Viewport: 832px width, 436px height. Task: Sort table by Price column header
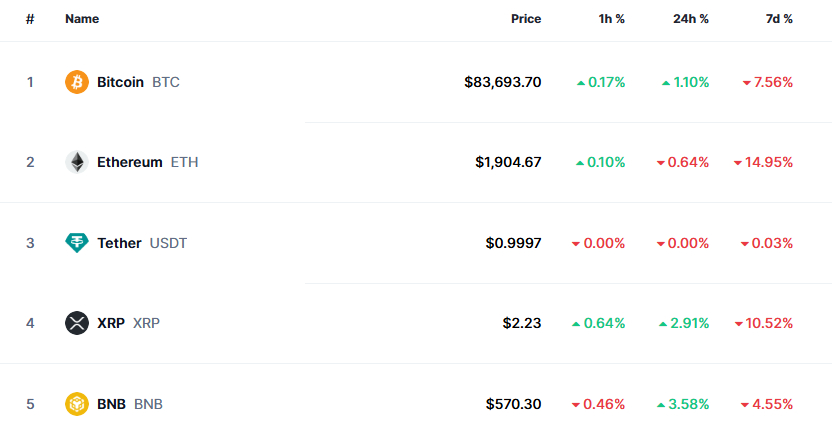(526, 19)
